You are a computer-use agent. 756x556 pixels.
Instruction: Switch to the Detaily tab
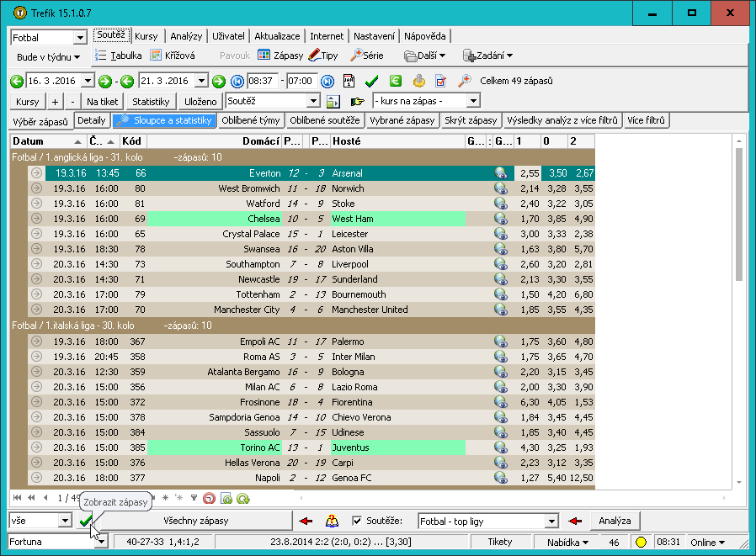click(92, 120)
